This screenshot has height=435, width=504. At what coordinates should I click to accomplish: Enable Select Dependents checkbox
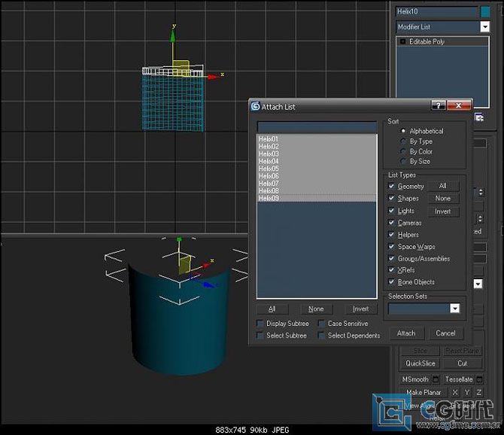[x=321, y=336]
